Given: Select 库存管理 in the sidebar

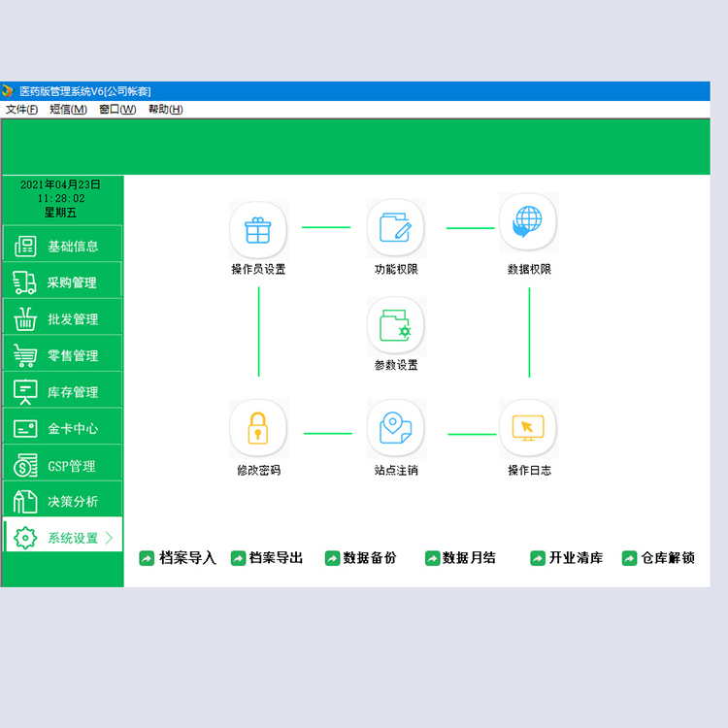Looking at the screenshot, I should [62, 390].
